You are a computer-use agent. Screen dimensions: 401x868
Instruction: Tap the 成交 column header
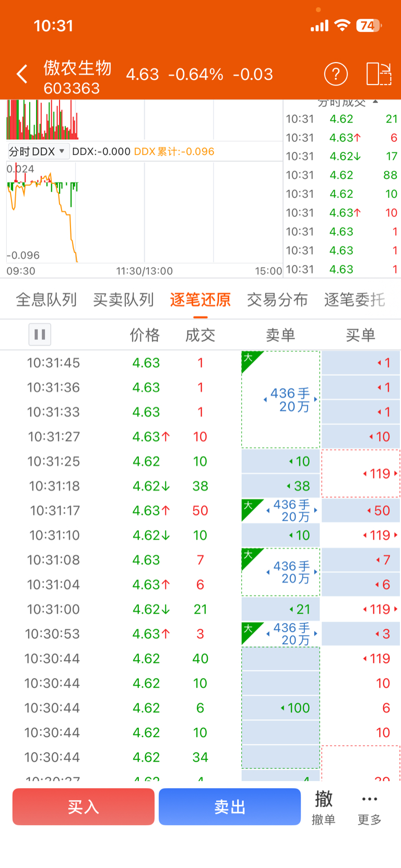click(200, 335)
